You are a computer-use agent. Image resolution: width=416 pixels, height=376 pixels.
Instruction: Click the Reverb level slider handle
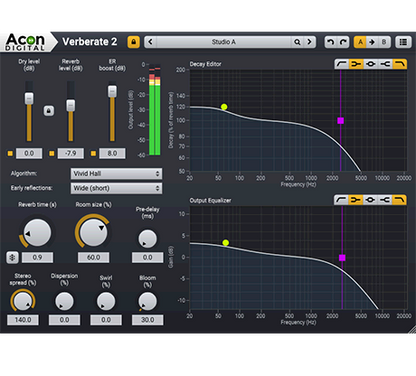pos(71,105)
